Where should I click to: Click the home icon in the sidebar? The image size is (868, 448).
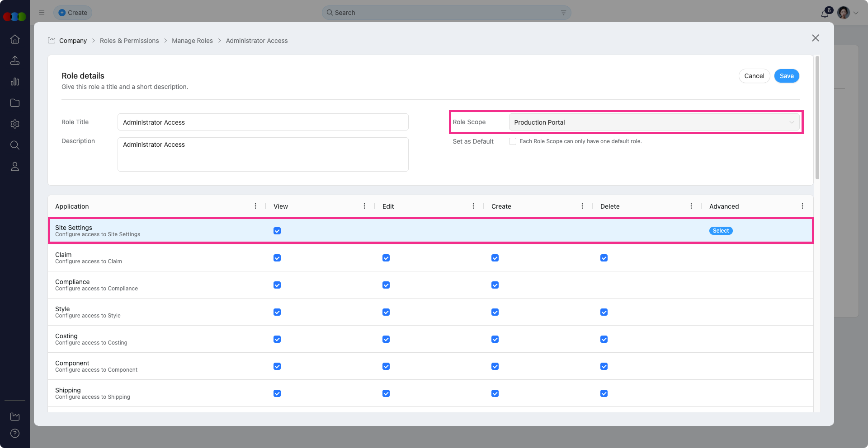click(x=15, y=39)
